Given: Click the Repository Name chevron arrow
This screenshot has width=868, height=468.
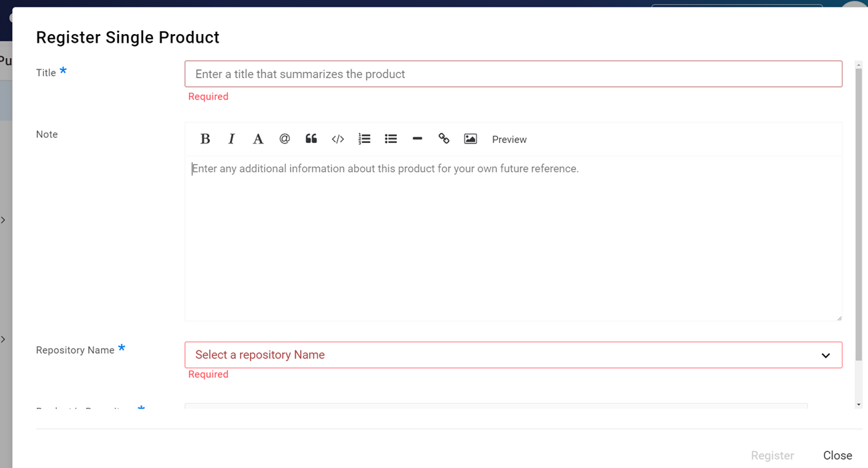Looking at the screenshot, I should click(826, 356).
